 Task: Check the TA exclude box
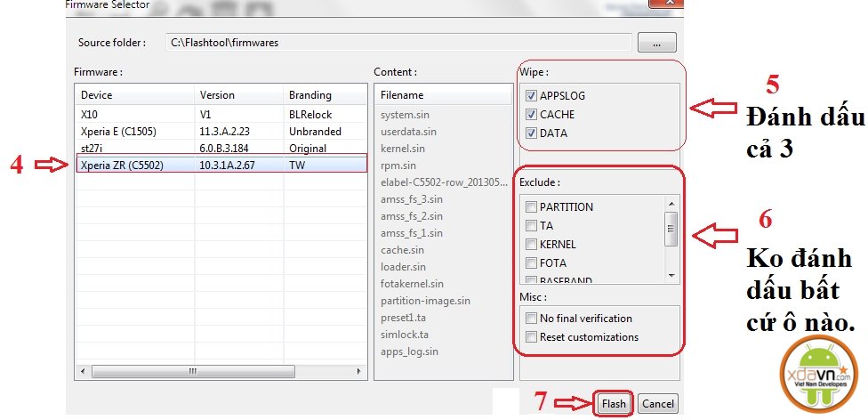(x=532, y=225)
